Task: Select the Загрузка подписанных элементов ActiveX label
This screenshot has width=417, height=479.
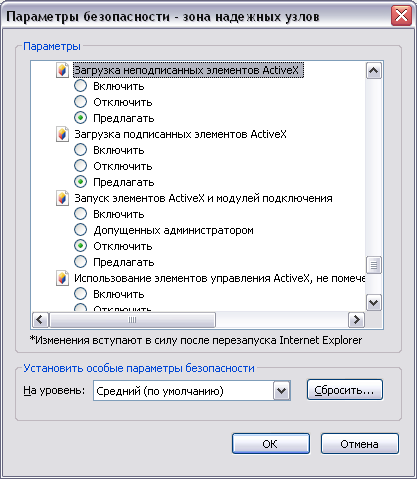Action: coord(180,134)
